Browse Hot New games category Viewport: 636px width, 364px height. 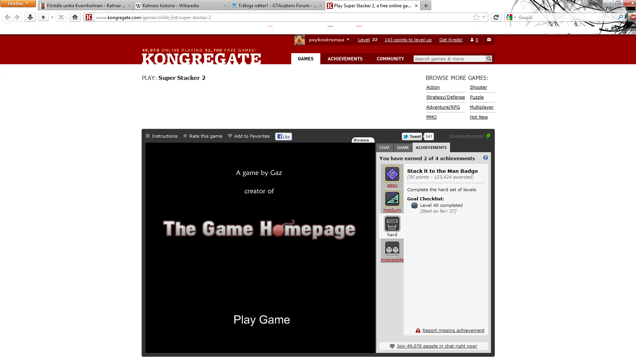click(479, 117)
